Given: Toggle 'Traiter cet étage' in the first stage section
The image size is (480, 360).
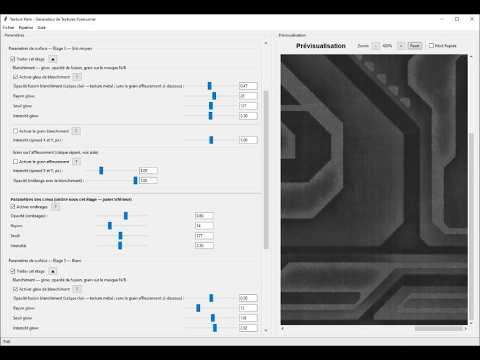Looking at the screenshot, I should 13,59.
